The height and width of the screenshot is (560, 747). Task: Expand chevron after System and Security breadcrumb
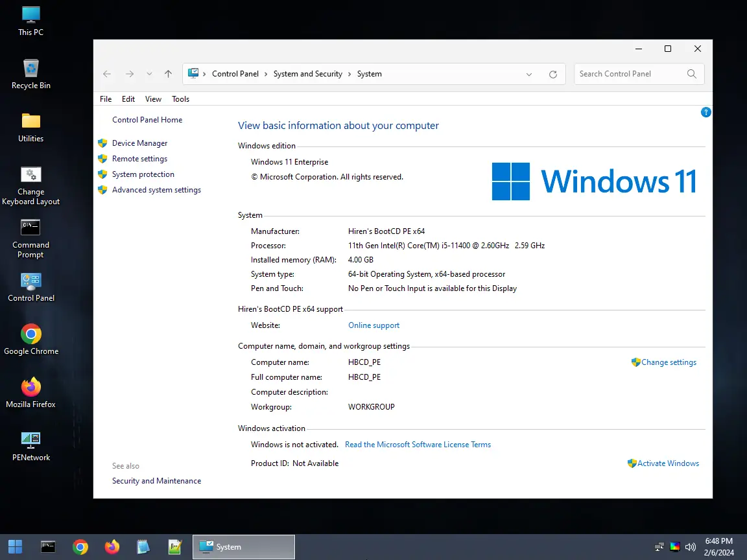(350, 74)
